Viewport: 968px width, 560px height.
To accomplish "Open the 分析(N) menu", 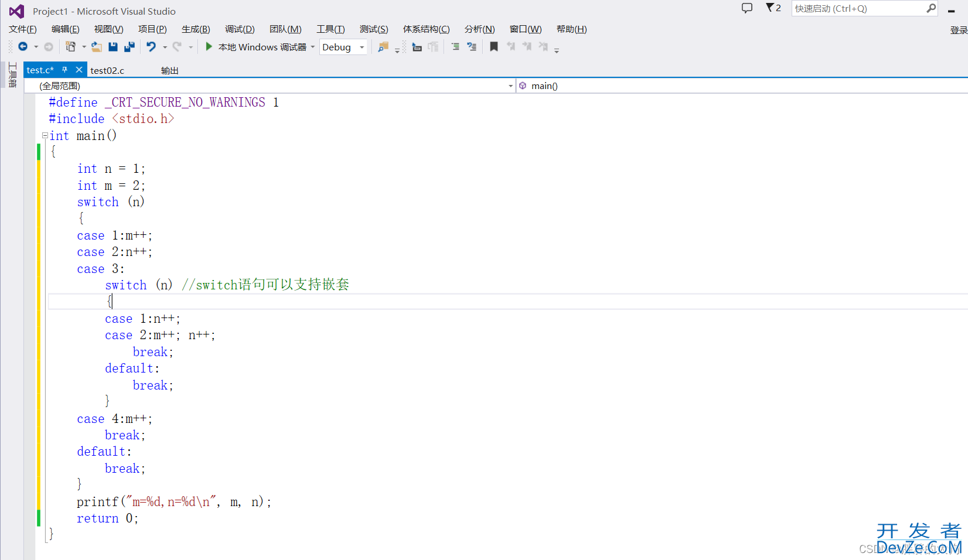I will pyautogui.click(x=480, y=29).
